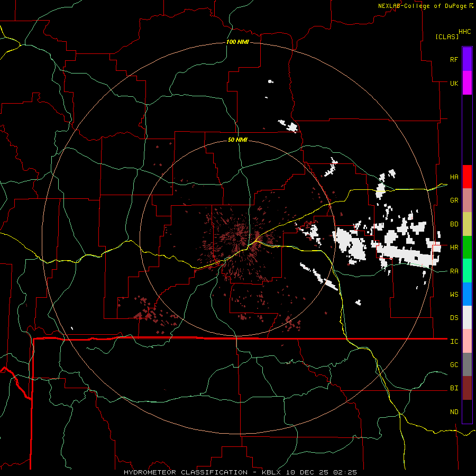Click the IC legend label
This screenshot has height=476, width=476.
click(454, 342)
